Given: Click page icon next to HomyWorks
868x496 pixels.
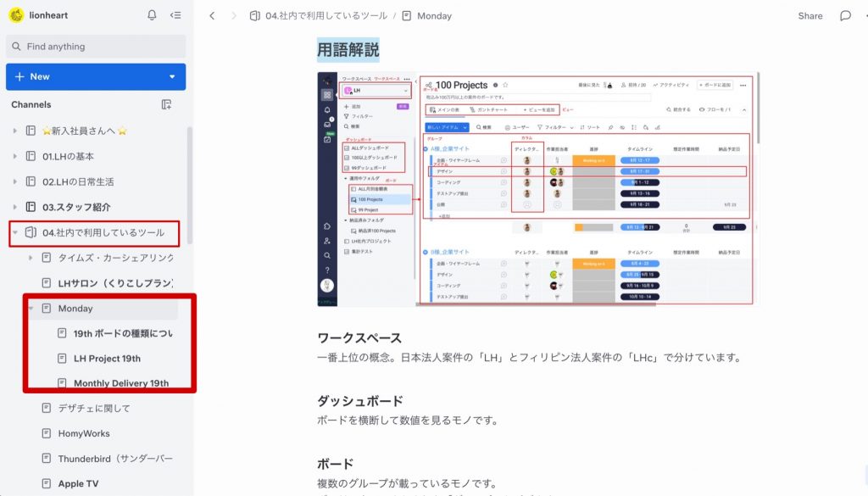Looking at the screenshot, I should (x=47, y=433).
